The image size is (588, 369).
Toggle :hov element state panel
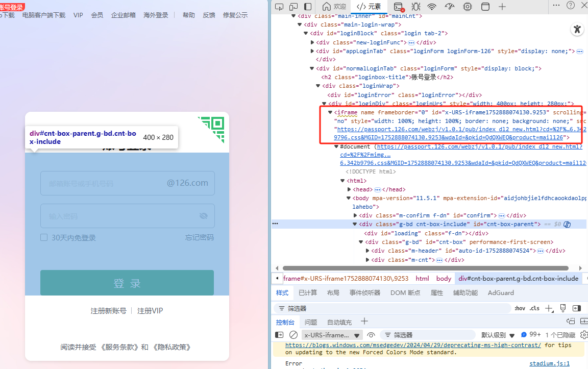tap(520, 308)
